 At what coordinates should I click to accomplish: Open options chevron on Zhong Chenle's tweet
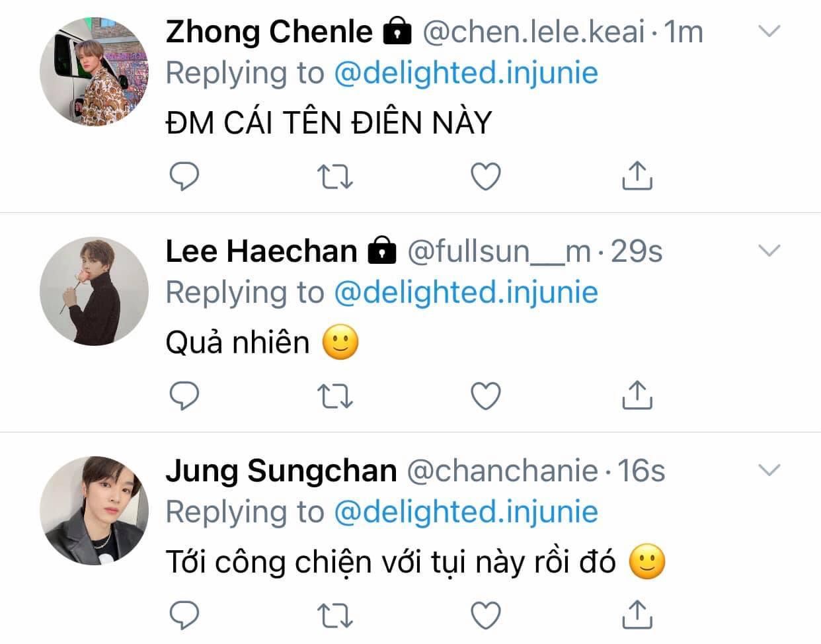[x=769, y=31]
